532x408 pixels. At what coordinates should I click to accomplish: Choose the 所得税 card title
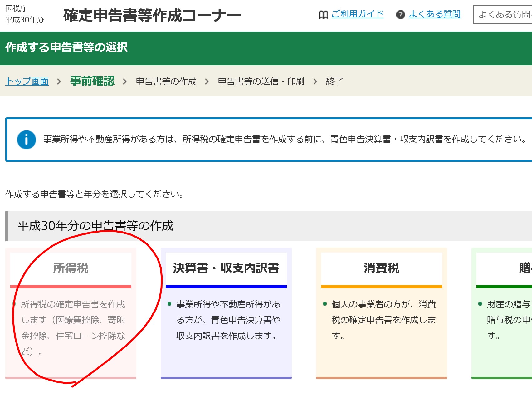tap(71, 268)
